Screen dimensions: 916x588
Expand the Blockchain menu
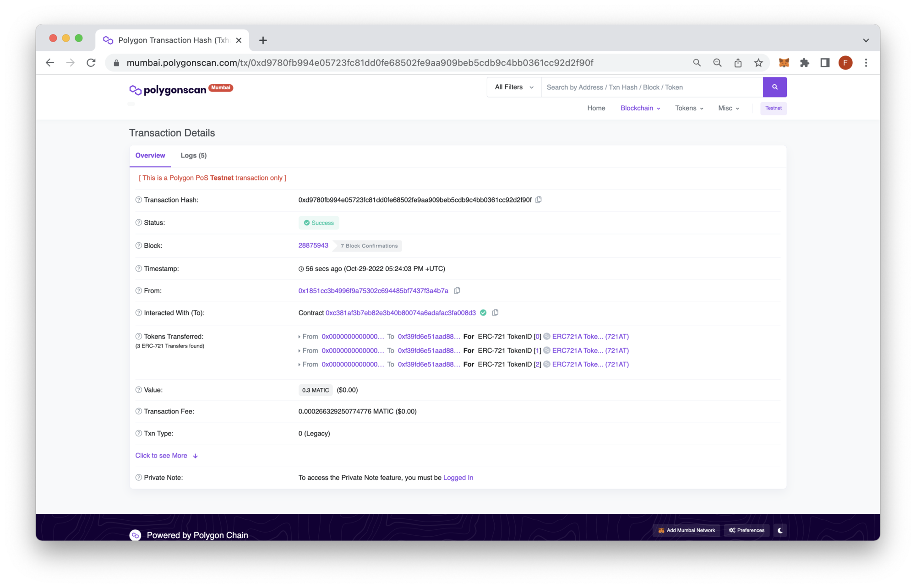tap(640, 108)
